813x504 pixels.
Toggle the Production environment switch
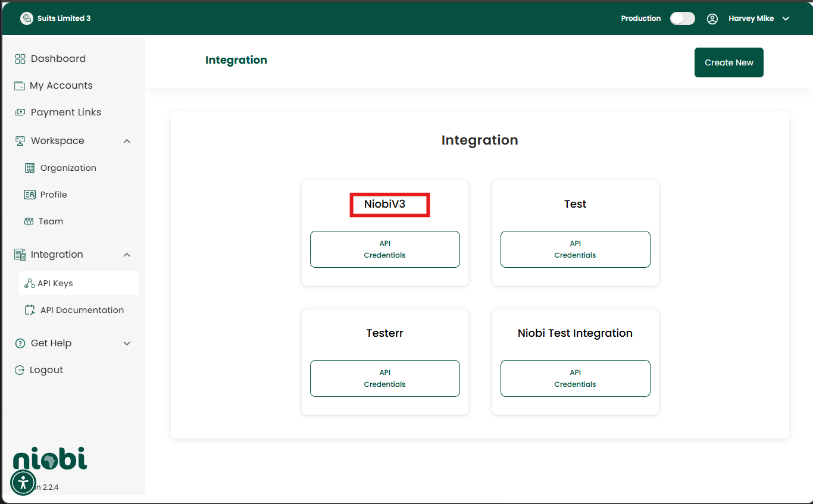click(682, 18)
